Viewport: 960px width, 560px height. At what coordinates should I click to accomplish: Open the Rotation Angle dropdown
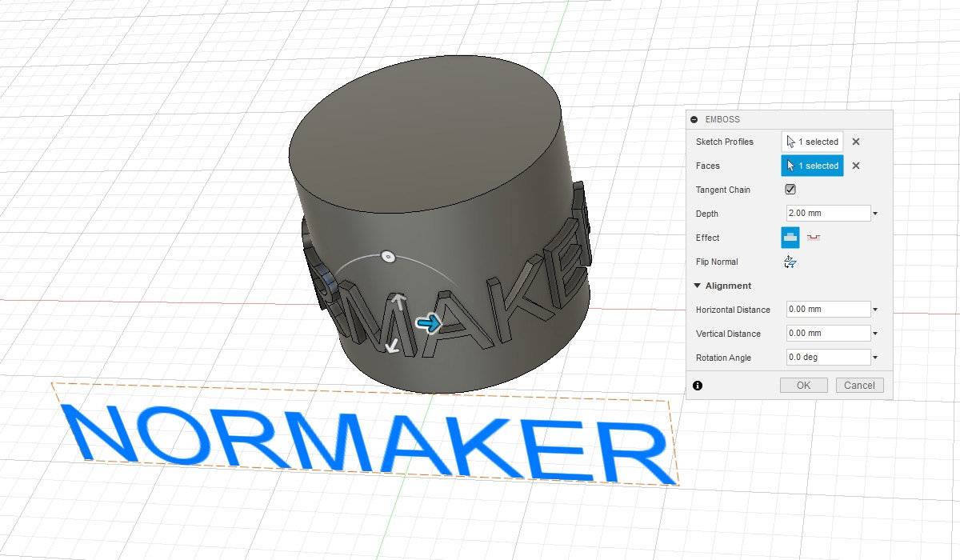(875, 357)
